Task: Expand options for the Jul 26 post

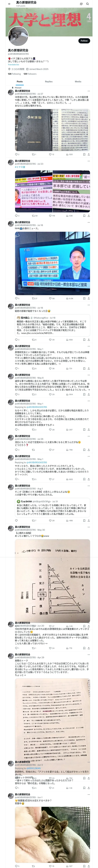Action: coord(89,436)
